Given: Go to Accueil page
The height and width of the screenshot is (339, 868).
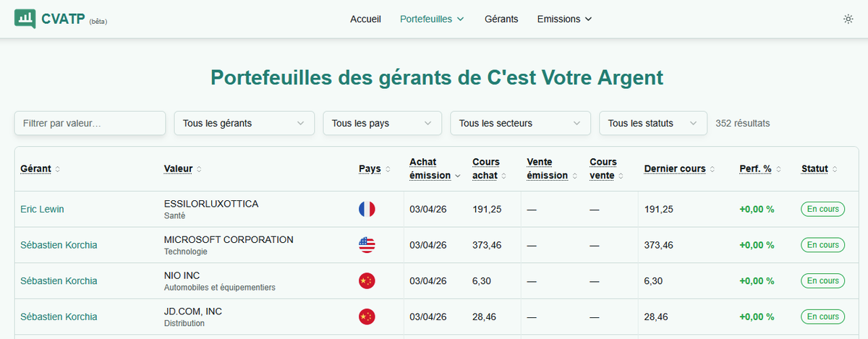Looking at the screenshot, I should (x=365, y=19).
